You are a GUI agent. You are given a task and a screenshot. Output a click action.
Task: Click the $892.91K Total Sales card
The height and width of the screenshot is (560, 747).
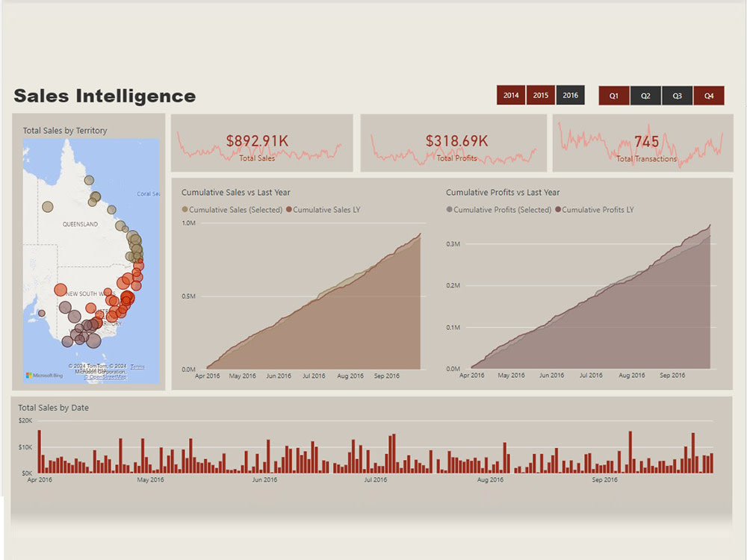pyautogui.click(x=262, y=143)
